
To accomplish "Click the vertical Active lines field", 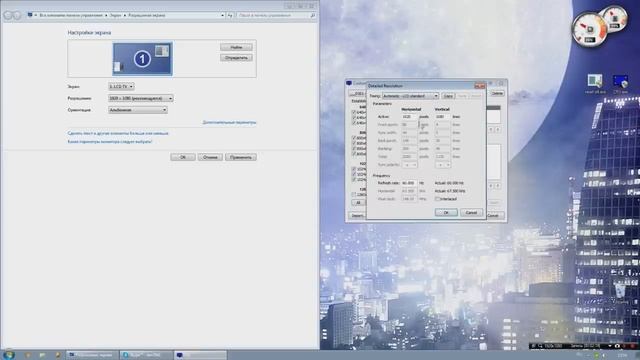I will [442, 117].
